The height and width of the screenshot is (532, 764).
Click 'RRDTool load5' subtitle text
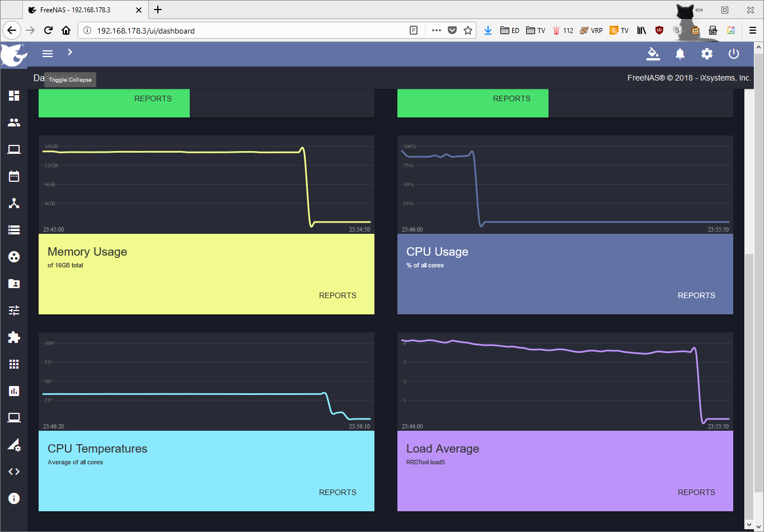click(425, 462)
